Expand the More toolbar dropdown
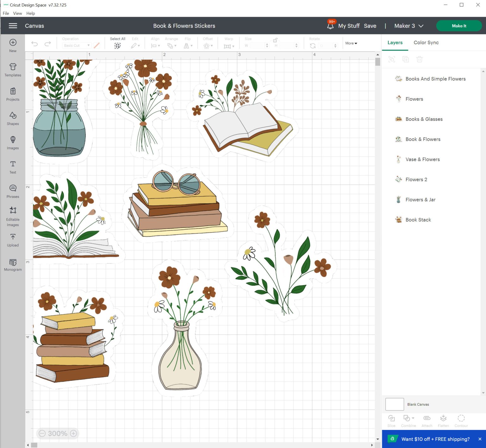Screen dimensions: 486x448 pos(351,43)
